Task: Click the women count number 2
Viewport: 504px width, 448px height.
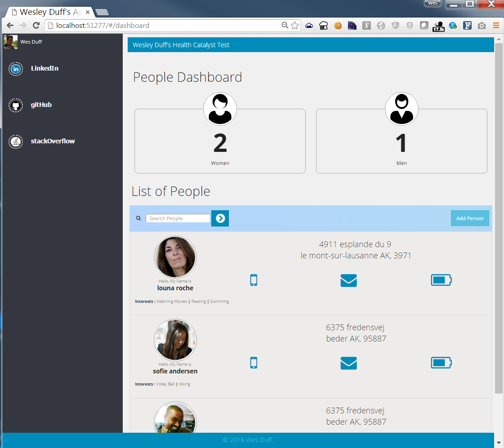Action: [220, 143]
